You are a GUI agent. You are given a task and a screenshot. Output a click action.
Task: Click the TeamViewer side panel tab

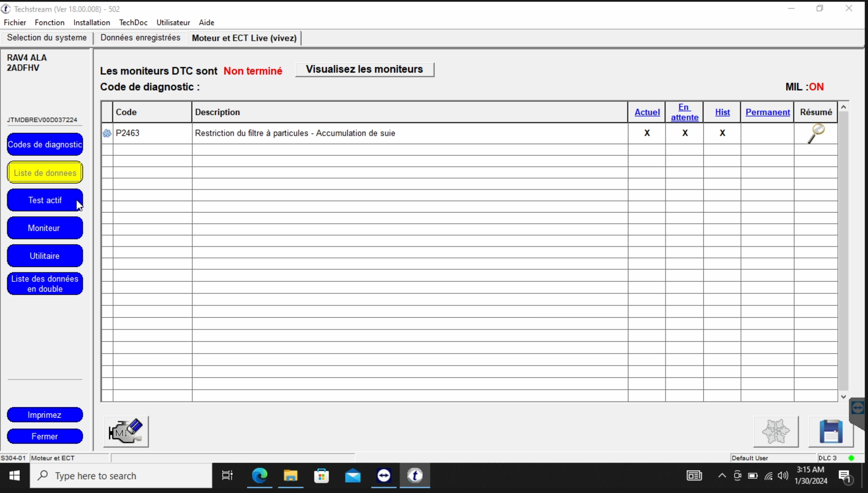pyautogui.click(x=858, y=408)
